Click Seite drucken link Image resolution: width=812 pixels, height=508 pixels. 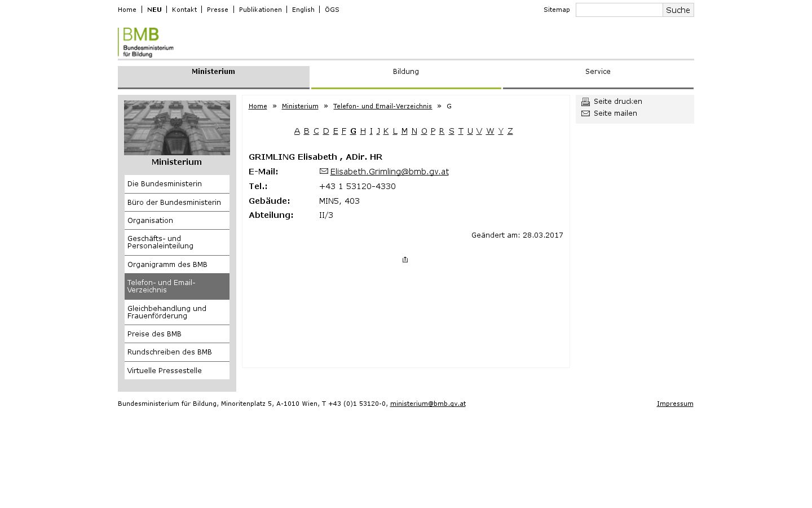(x=618, y=102)
